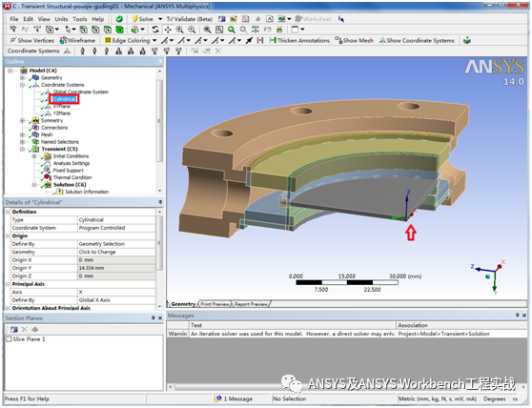Collapse the Model (C4) tree node

coord(10,71)
